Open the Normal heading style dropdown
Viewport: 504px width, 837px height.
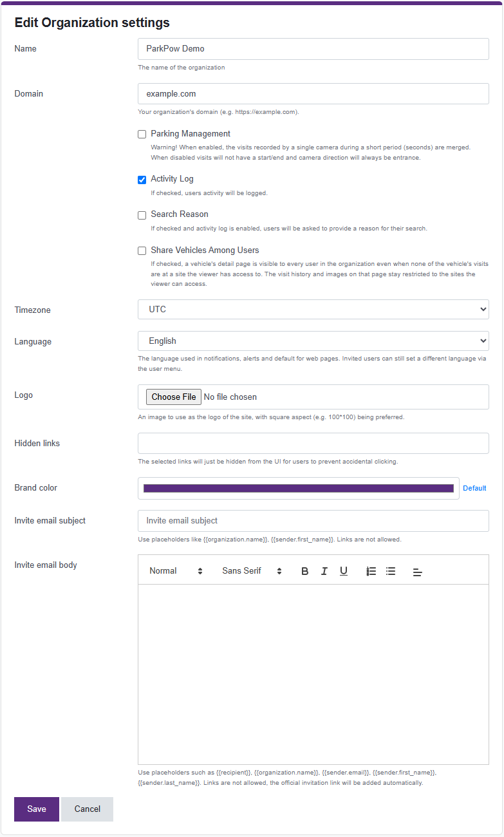(176, 571)
